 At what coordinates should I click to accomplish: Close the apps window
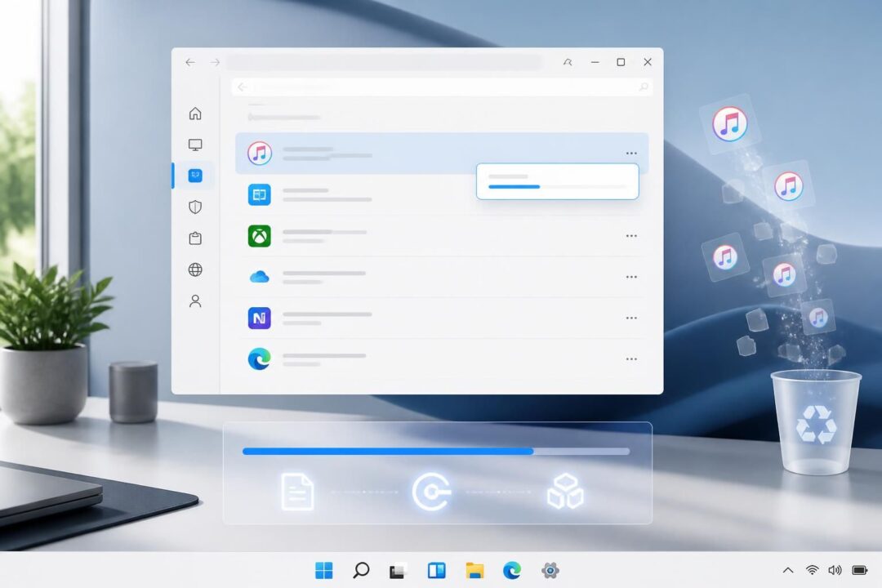click(648, 62)
